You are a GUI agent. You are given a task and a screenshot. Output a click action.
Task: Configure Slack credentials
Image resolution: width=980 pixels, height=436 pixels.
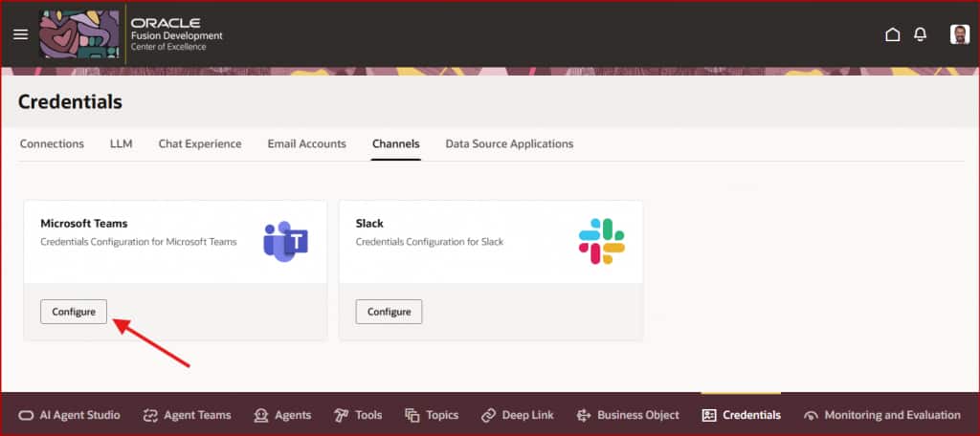[389, 312]
